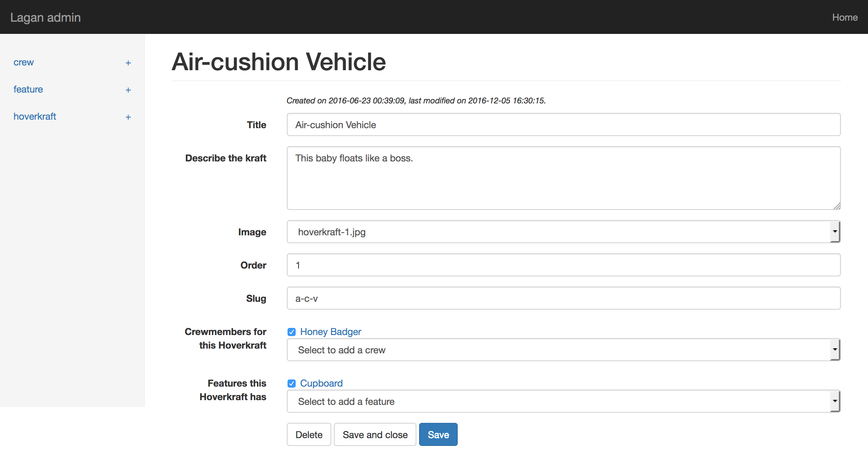This screenshot has height=470, width=868.
Task: Add new hoverkraft via plus icon
Action: point(128,117)
